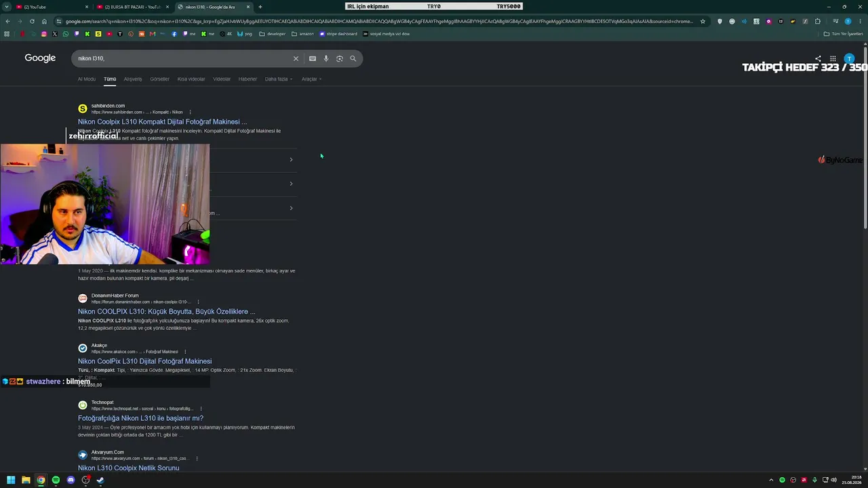Open File Explorer from the taskbar

click(26, 480)
